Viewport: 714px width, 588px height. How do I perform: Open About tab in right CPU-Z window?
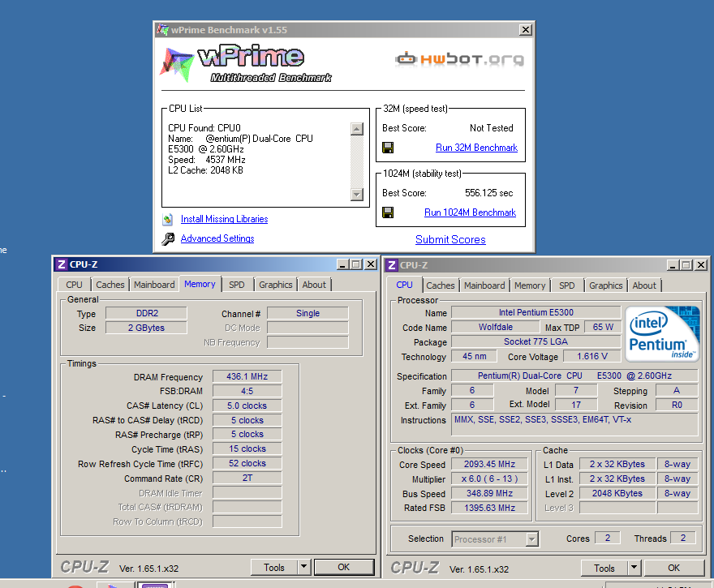(x=644, y=285)
